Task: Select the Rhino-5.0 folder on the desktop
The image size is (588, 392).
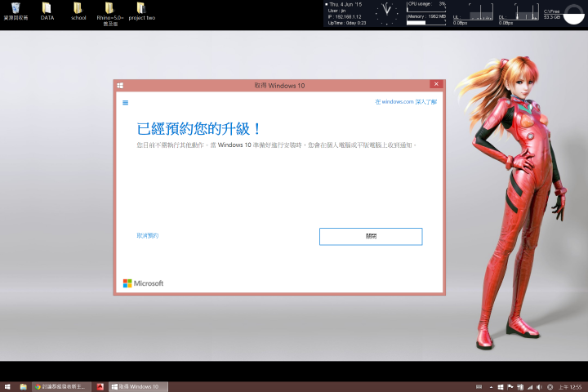Action: [110, 14]
